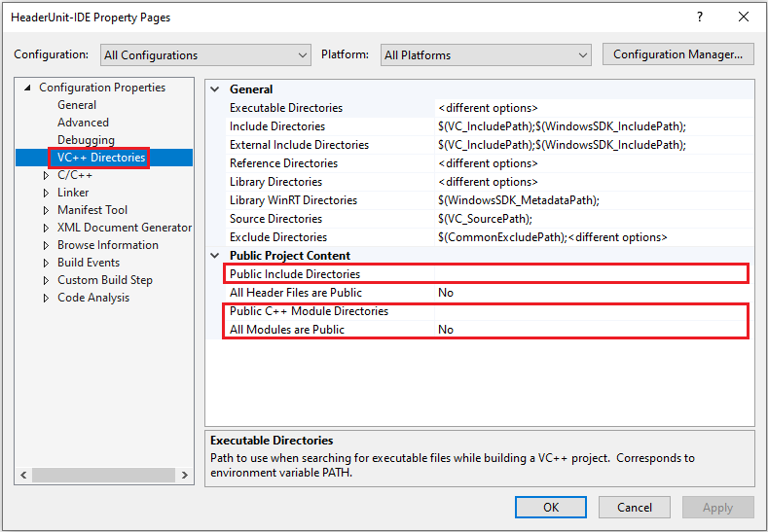This screenshot has height=532, width=768.
Task: Select the Manifest Tool tree label
Action: coord(92,210)
